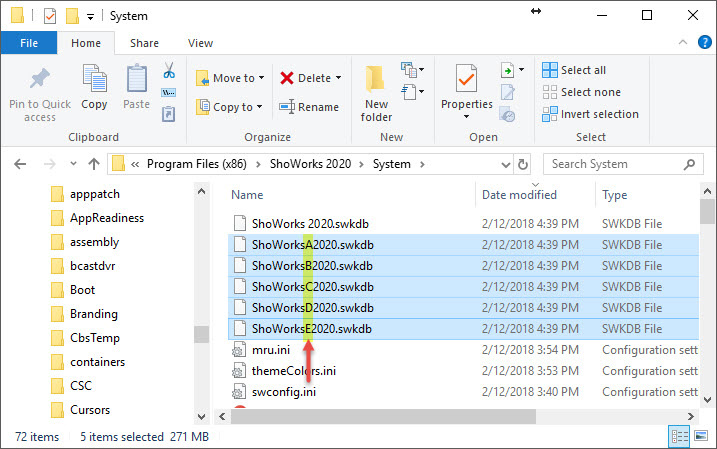Sort by Date modified column
Screen dimensions: 717x449
coord(519,195)
